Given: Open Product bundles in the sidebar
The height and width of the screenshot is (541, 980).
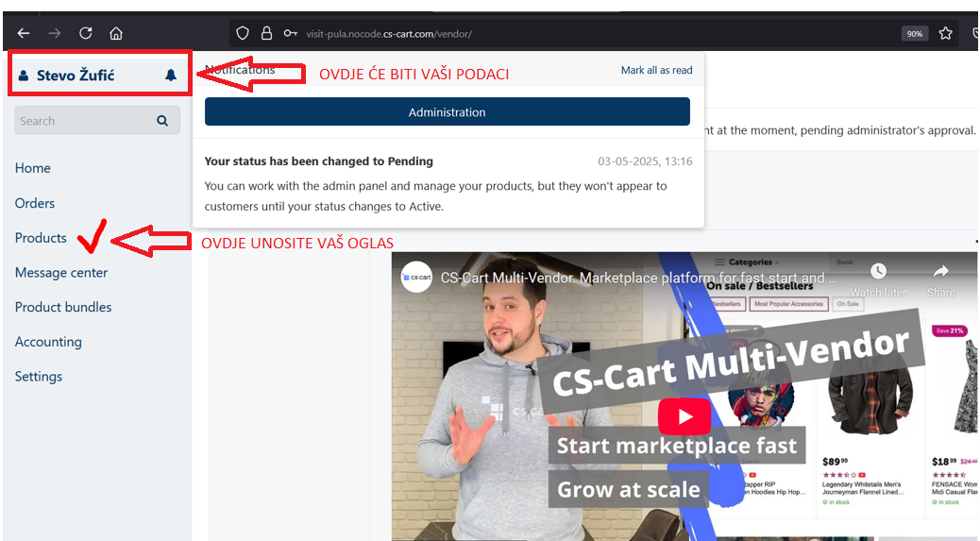Looking at the screenshot, I should pyautogui.click(x=63, y=308).
